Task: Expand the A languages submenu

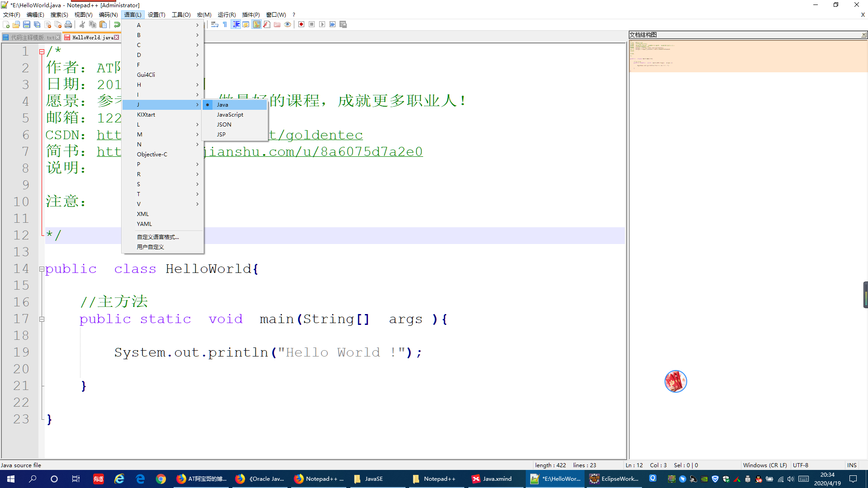Action: coord(162,25)
